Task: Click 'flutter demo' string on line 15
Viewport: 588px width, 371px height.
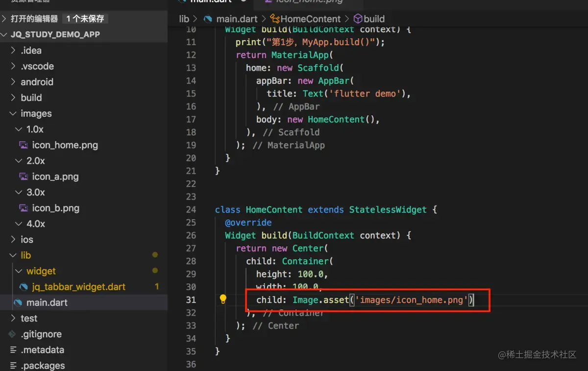Action: (x=364, y=93)
